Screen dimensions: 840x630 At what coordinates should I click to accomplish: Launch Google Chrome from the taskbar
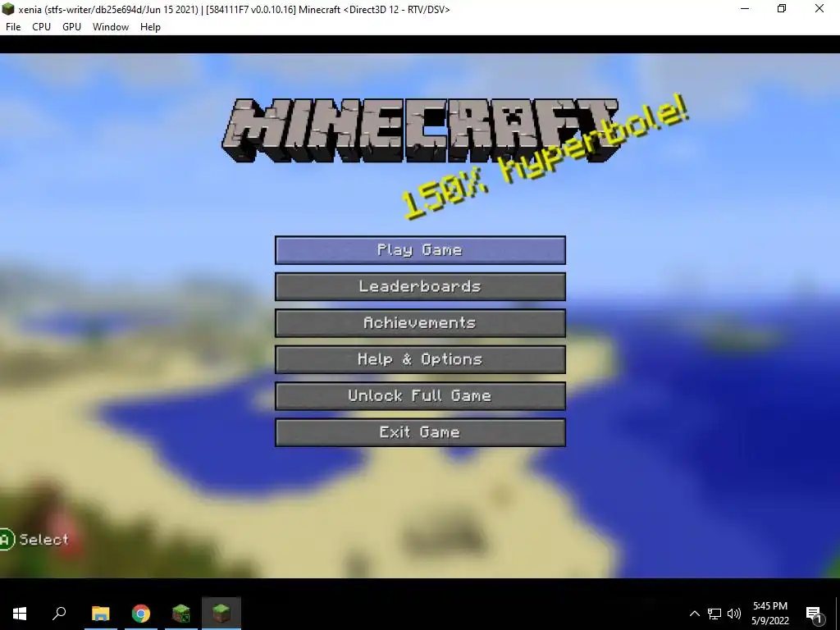pos(141,614)
